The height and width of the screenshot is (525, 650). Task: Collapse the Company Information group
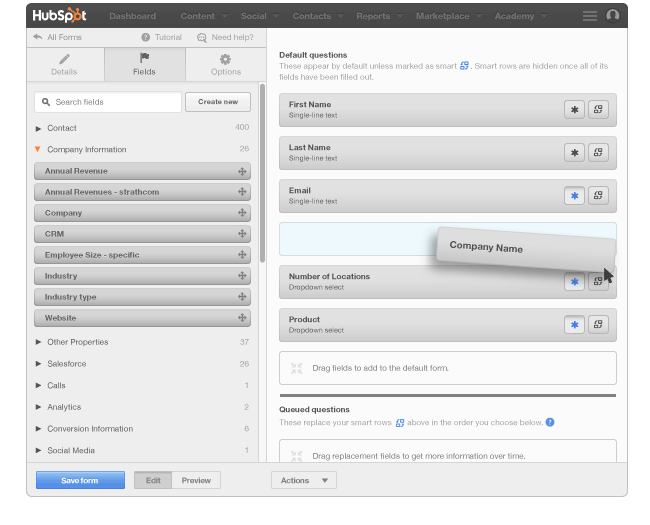pyautogui.click(x=38, y=149)
